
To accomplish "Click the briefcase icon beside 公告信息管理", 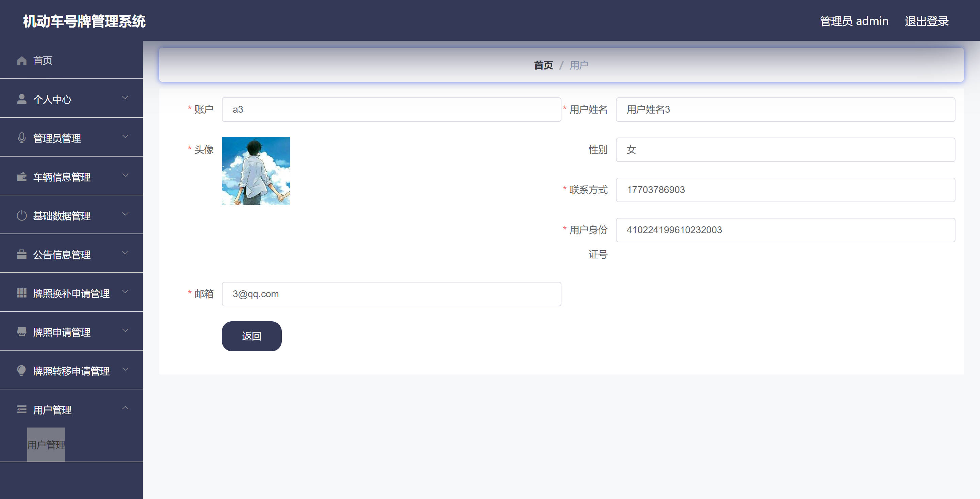I will [x=22, y=255].
